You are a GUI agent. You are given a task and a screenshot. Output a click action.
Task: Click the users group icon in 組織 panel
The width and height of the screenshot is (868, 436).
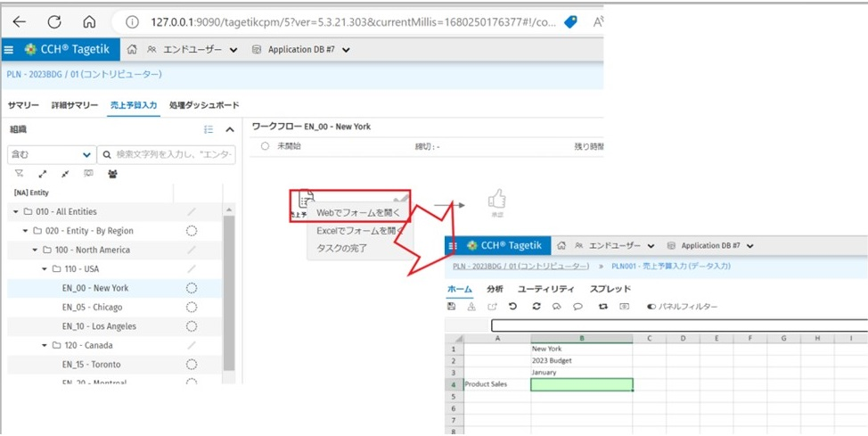click(112, 174)
